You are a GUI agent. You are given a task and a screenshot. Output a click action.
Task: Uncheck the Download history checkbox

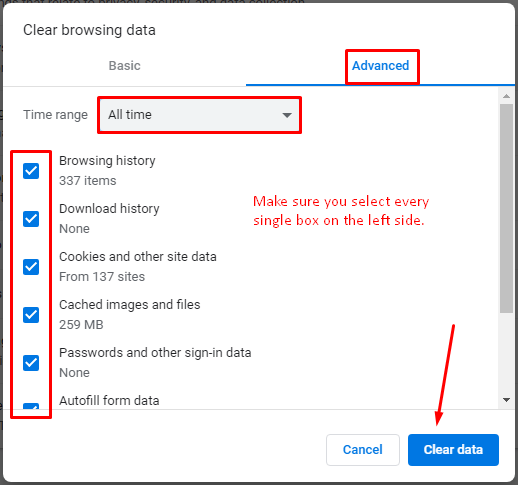tap(31, 219)
